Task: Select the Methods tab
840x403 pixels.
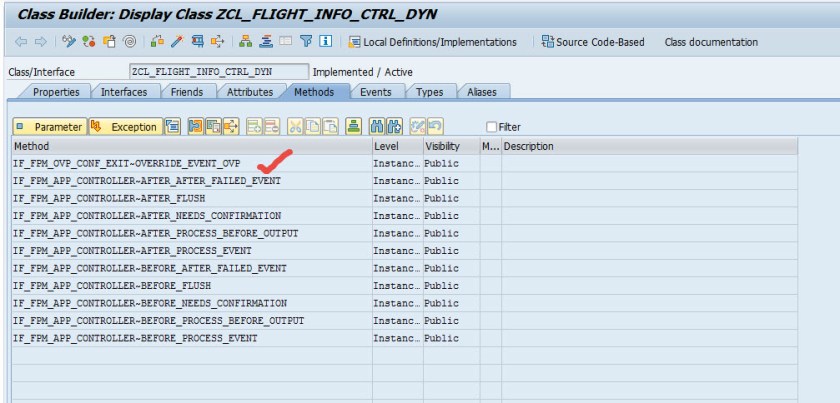Action: pyautogui.click(x=314, y=92)
